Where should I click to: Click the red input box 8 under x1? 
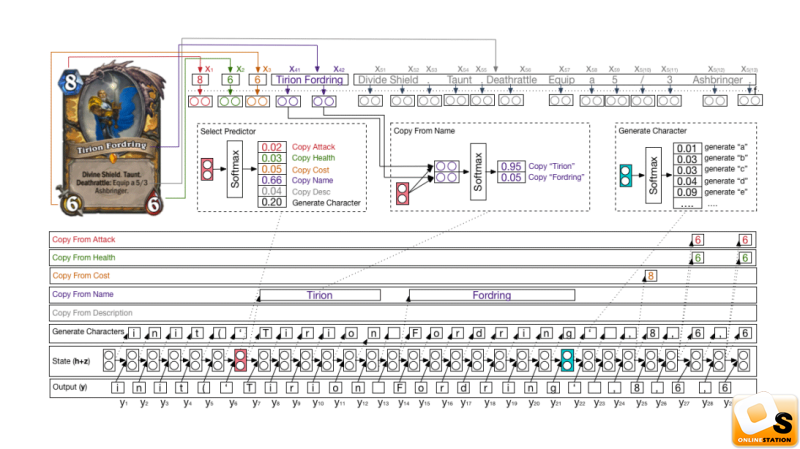coord(200,80)
